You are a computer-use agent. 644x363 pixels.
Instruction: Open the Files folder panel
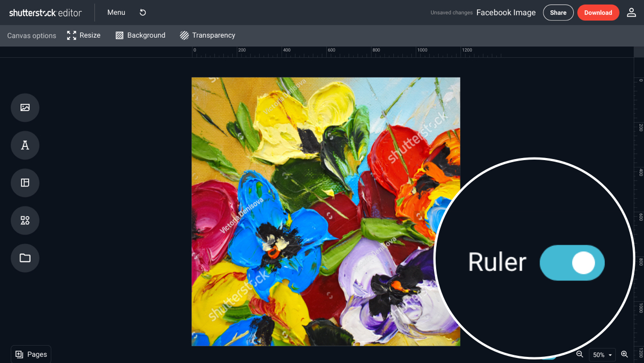click(25, 258)
